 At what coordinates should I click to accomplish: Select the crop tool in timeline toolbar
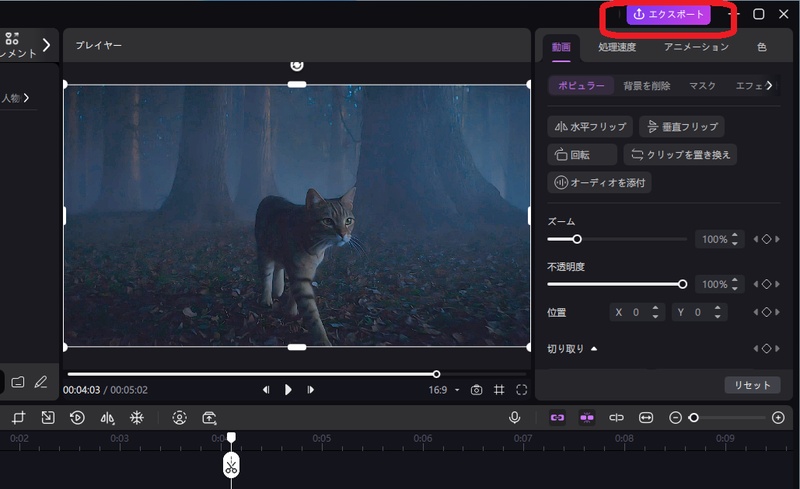18,418
